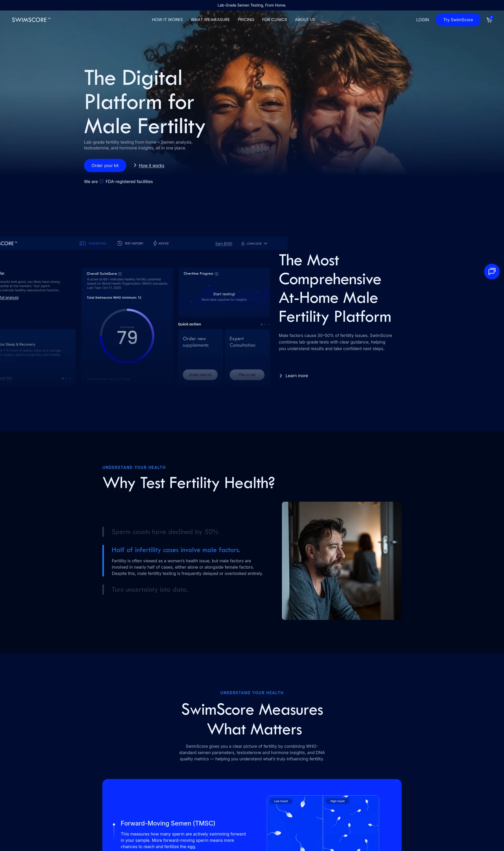Expand 'Half of infertility cases involve male factors'
This screenshot has height=851, width=504.
tap(176, 550)
